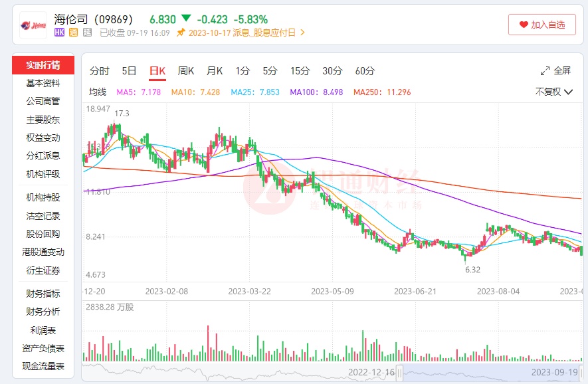Image resolution: width=588 pixels, height=384 pixels.
Task: Open the 均线 indicator selector
Action: tap(98, 92)
